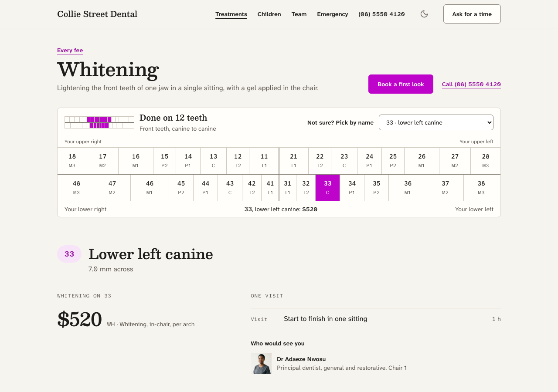Click the Call (08) 5550 4120 purple link

coord(471,84)
